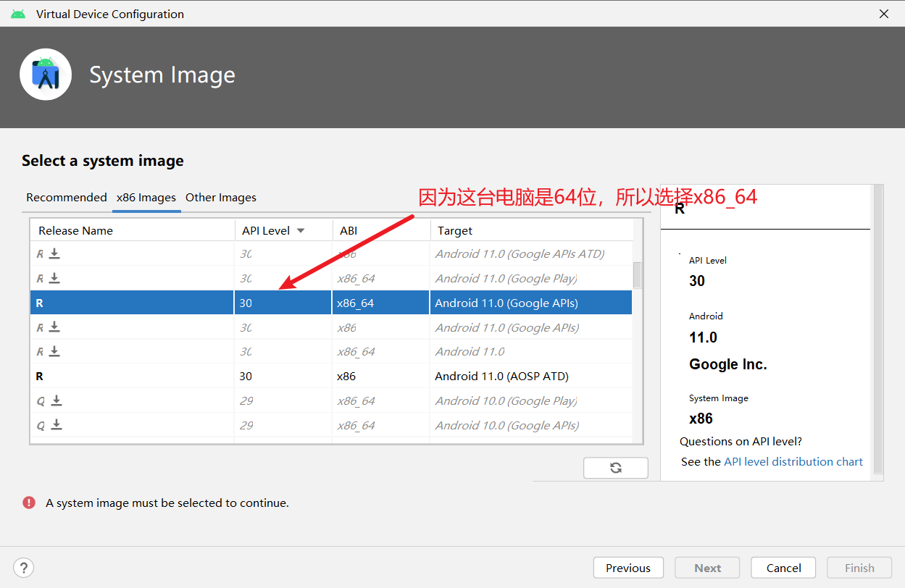Cancel the virtual device configuration
Screen dimensions: 905x588
point(784,568)
